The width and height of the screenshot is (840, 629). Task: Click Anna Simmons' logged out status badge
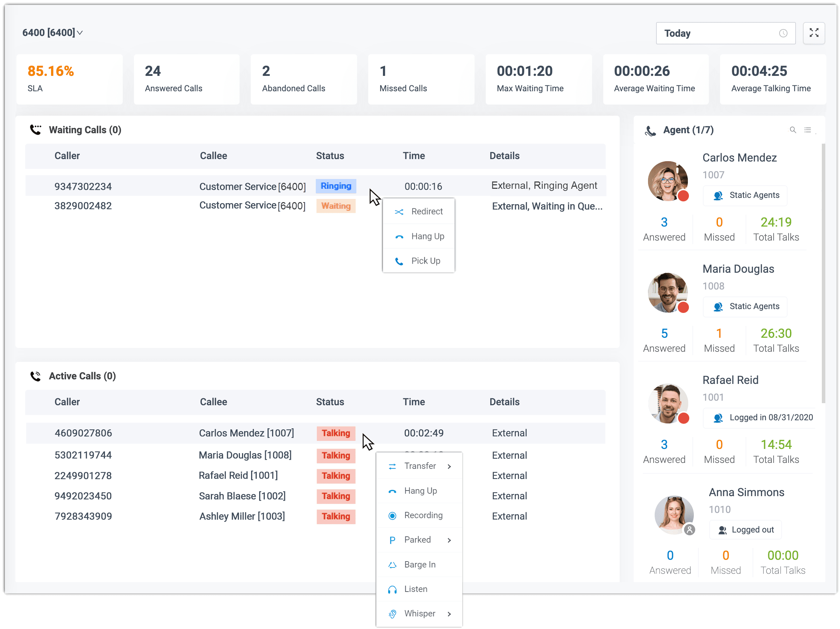coord(746,530)
